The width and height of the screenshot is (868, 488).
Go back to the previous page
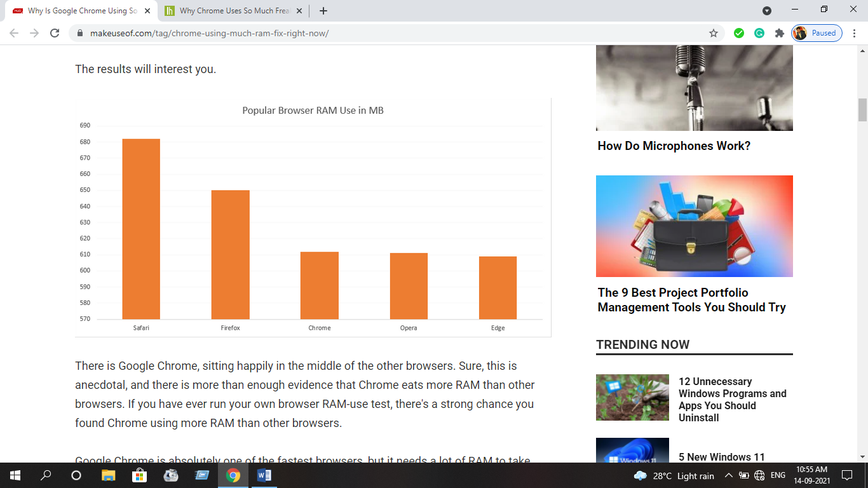(14, 33)
